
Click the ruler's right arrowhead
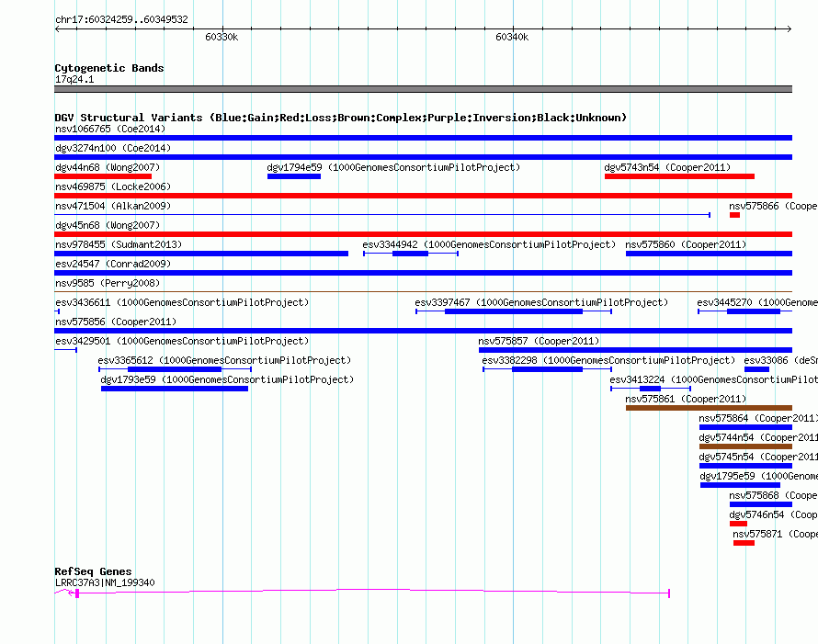[x=790, y=28]
